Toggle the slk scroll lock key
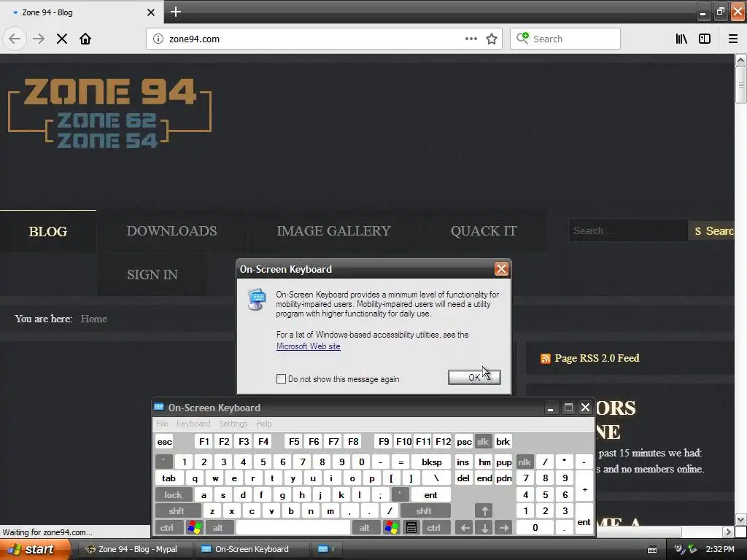 (x=483, y=441)
